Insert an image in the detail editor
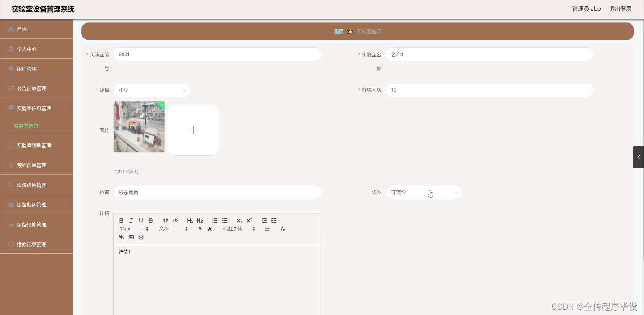The height and width of the screenshot is (315, 644). 131,237
